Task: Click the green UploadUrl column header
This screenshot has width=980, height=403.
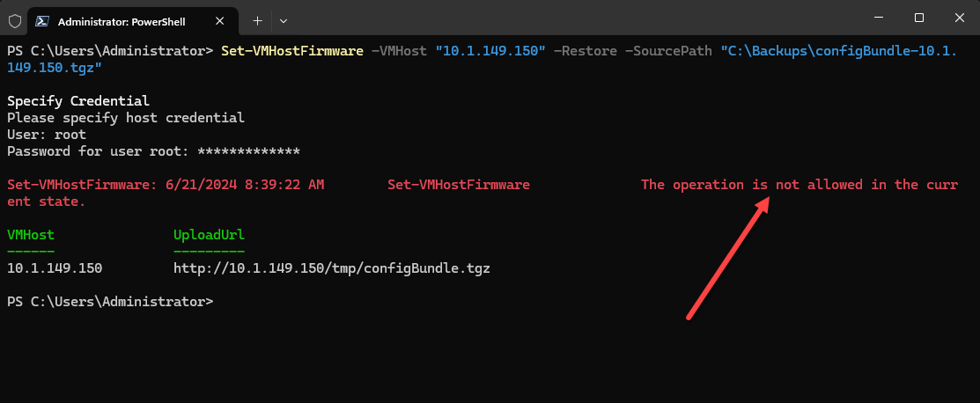Action: [x=209, y=235]
